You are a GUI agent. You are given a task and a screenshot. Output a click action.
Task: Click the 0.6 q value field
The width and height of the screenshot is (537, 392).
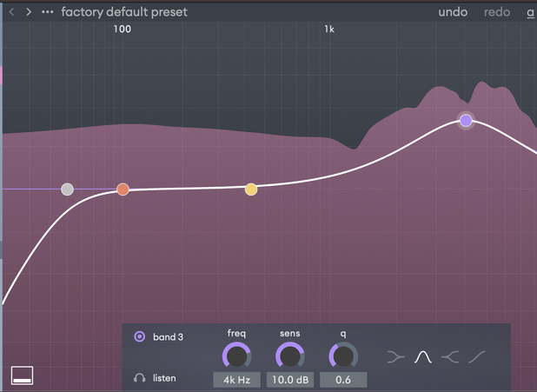(343, 380)
